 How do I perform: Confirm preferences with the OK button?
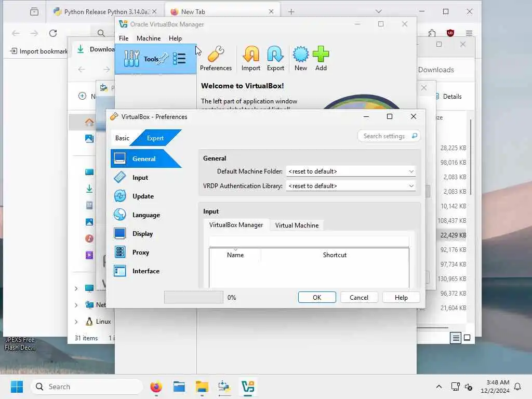click(x=317, y=297)
